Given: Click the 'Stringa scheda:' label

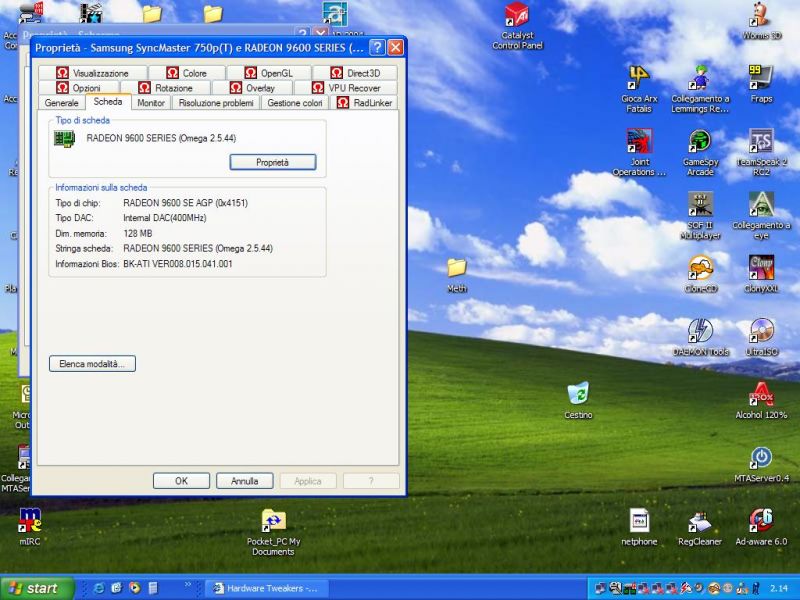Looking at the screenshot, I should 84,248.
